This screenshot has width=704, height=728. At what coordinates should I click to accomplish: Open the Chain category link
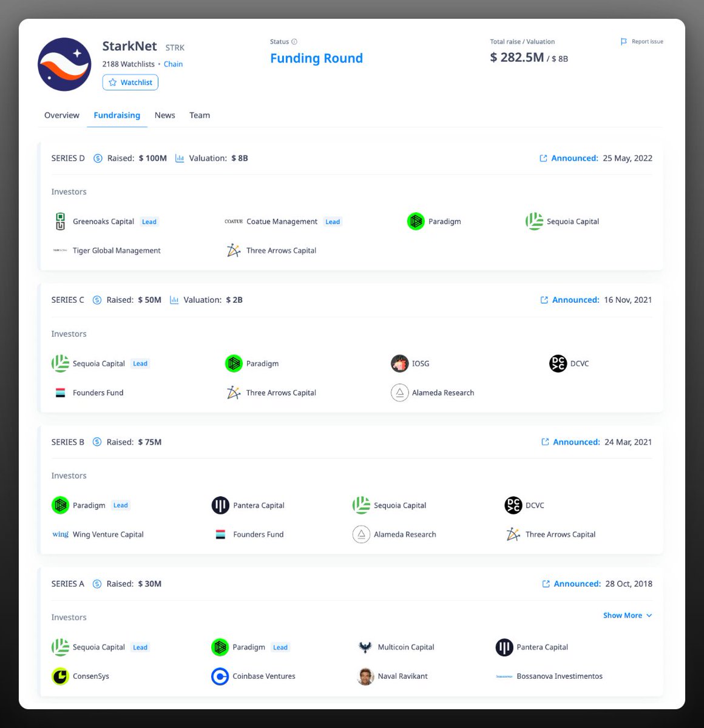173,64
